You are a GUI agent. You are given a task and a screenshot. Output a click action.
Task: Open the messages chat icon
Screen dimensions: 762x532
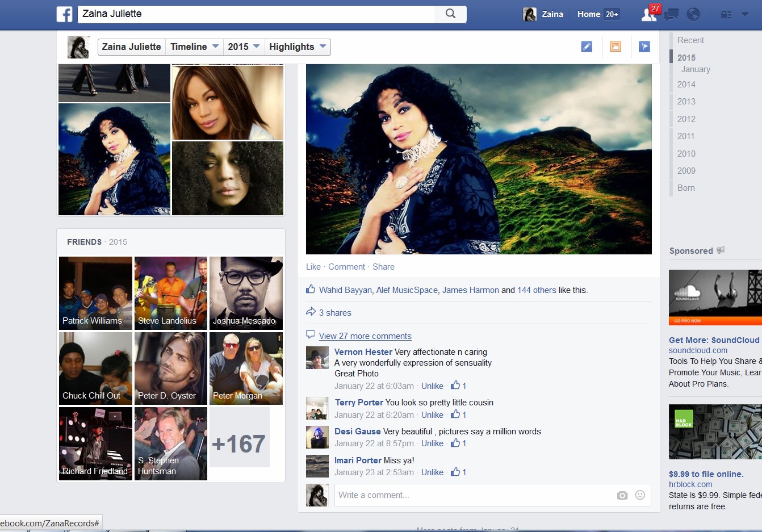(671, 14)
